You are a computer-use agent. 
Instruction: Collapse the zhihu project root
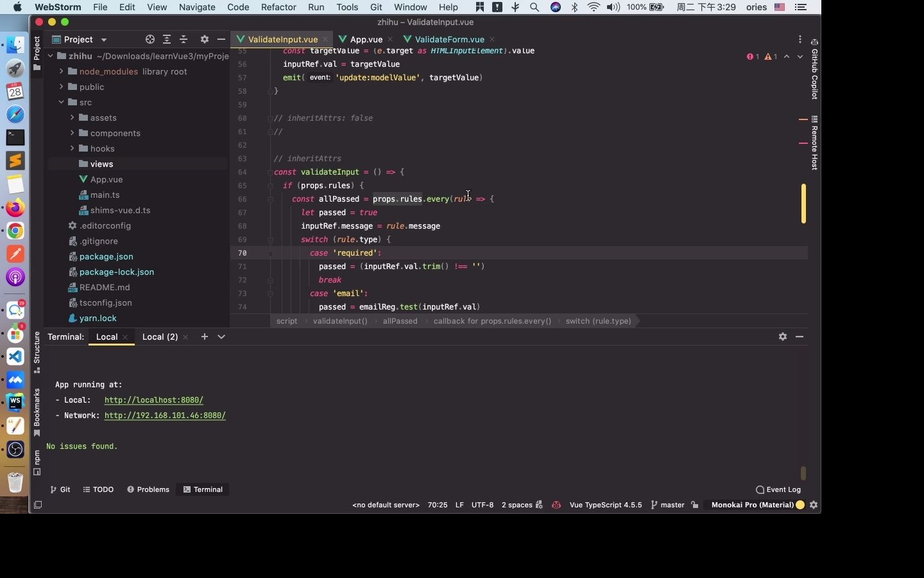(50, 56)
